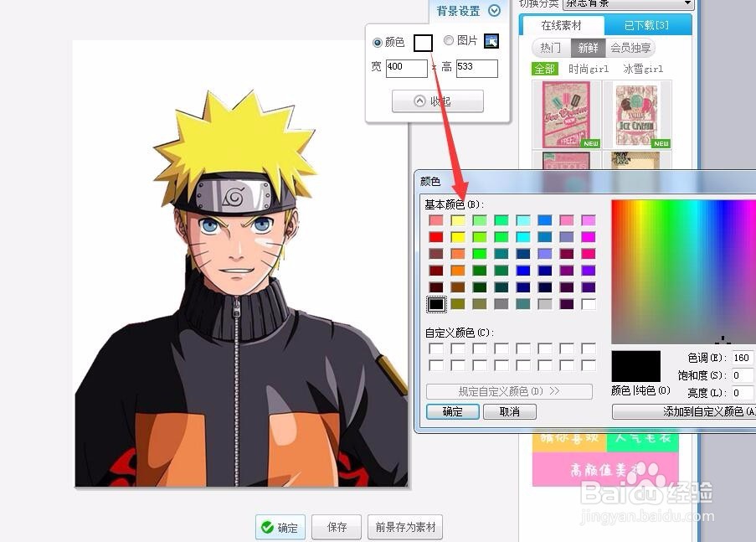
Task: Select orange basic color swatch
Action: tap(458, 271)
